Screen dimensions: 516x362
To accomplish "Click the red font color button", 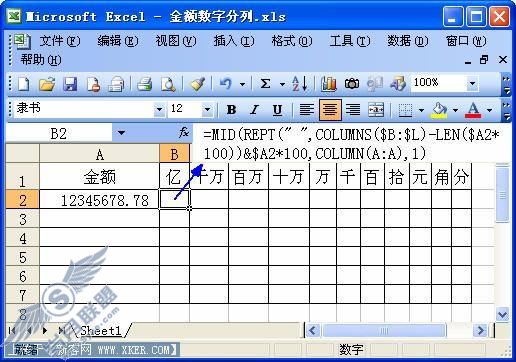I will coord(473,110).
